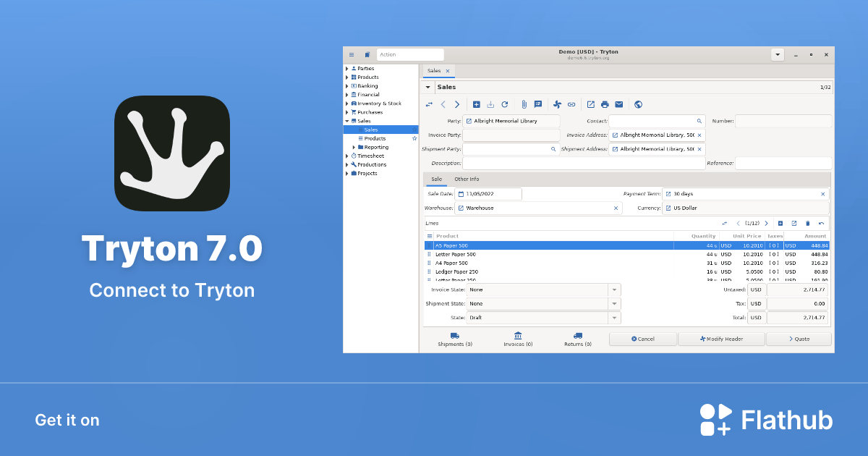Open the State dropdown showing Draft
The image size is (868, 456).
(x=615, y=318)
